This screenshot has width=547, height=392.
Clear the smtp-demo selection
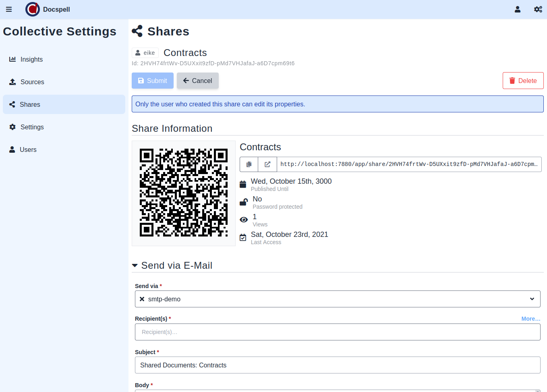pos(142,299)
